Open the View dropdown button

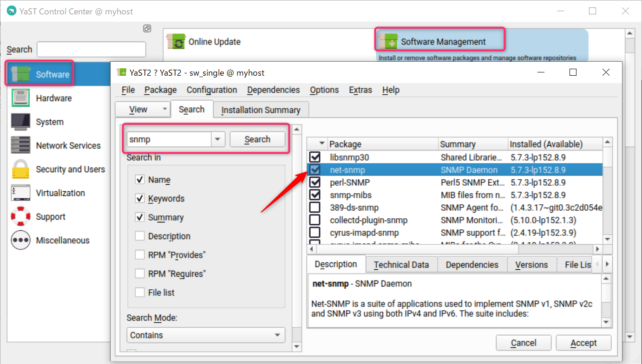142,110
